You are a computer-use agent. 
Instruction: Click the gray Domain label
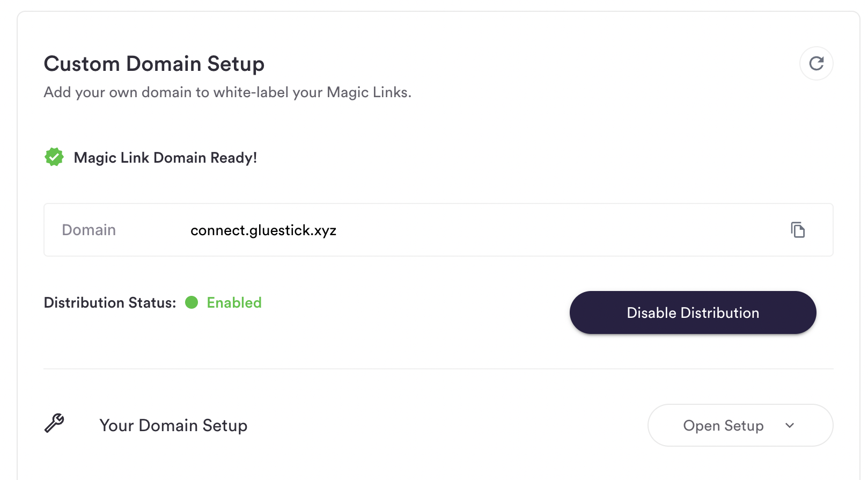tap(89, 230)
